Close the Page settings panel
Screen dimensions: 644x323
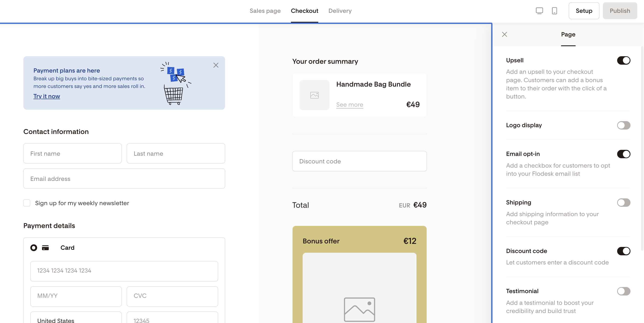(504, 35)
